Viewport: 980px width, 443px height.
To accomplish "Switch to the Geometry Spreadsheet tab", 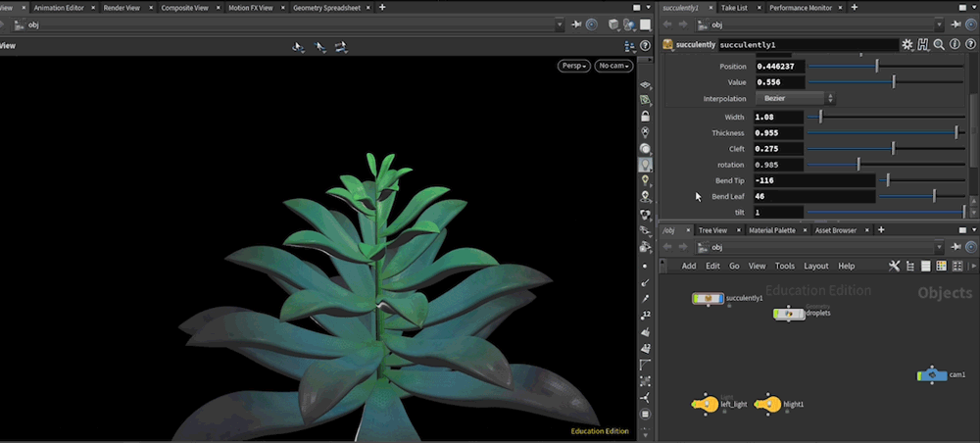I will (x=326, y=8).
